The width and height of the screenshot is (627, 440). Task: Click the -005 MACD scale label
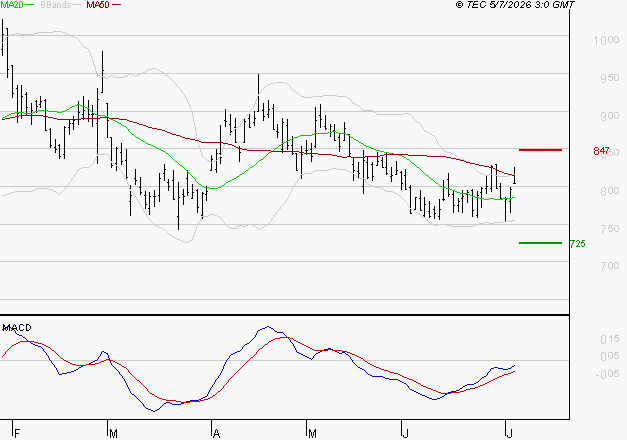coord(607,374)
